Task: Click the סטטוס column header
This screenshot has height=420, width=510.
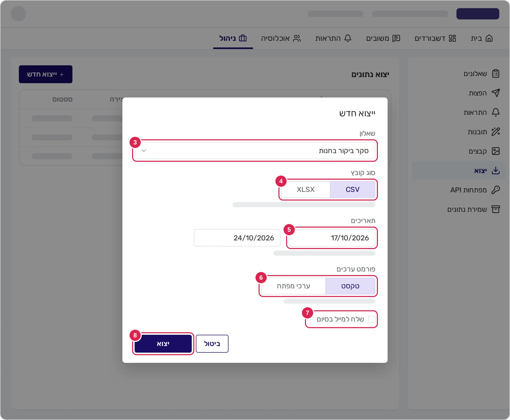Action: (62, 99)
